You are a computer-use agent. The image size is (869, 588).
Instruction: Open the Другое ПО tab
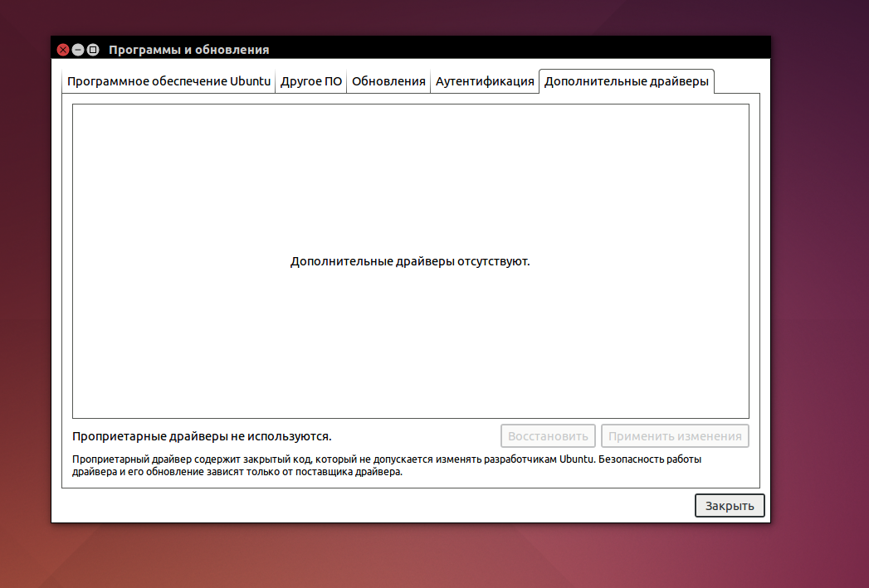click(310, 81)
